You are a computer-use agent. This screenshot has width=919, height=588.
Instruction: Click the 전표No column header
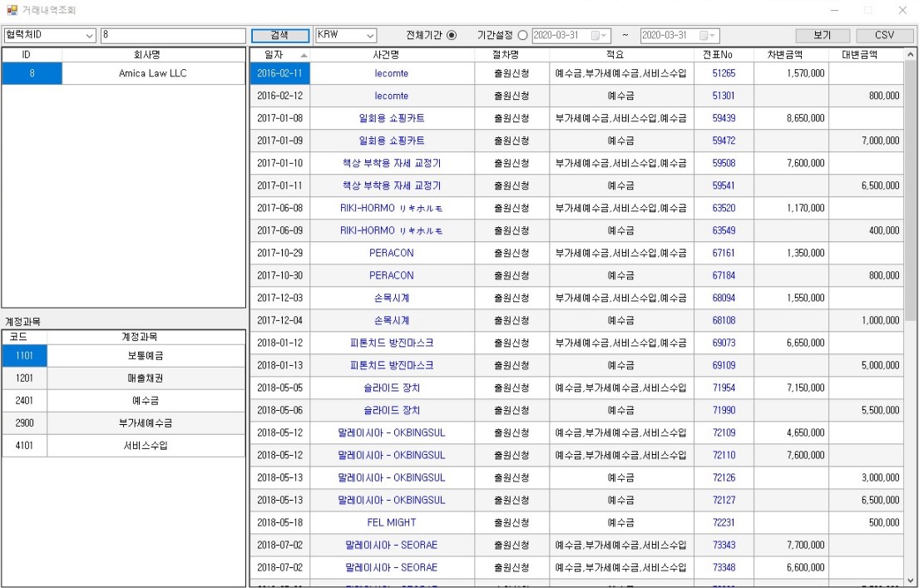pyautogui.click(x=724, y=55)
